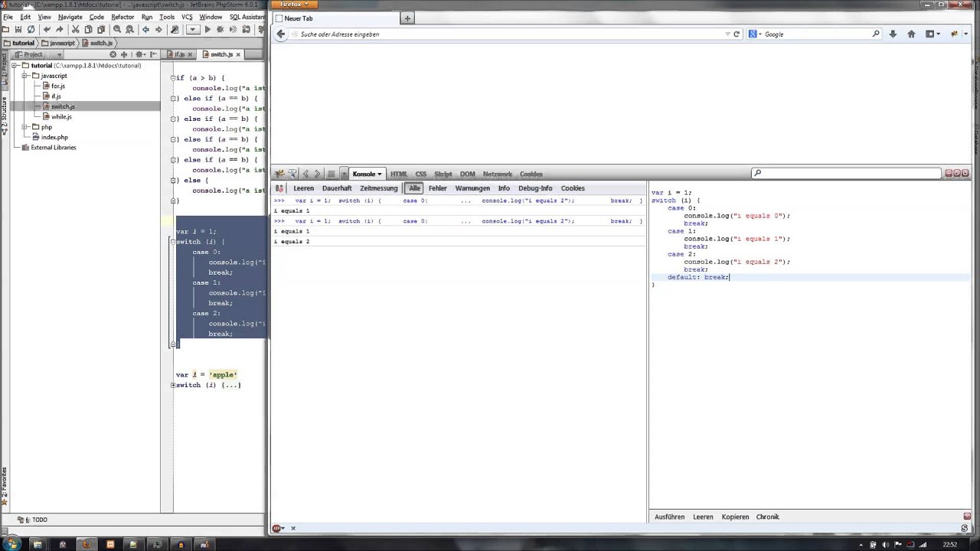Click Chronik button in Firebug command editor

pyautogui.click(x=767, y=517)
